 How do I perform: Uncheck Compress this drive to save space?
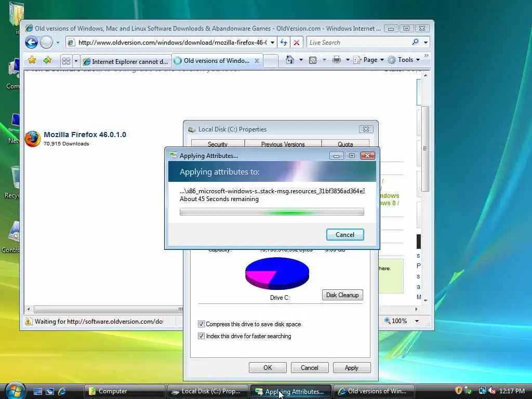(x=201, y=324)
